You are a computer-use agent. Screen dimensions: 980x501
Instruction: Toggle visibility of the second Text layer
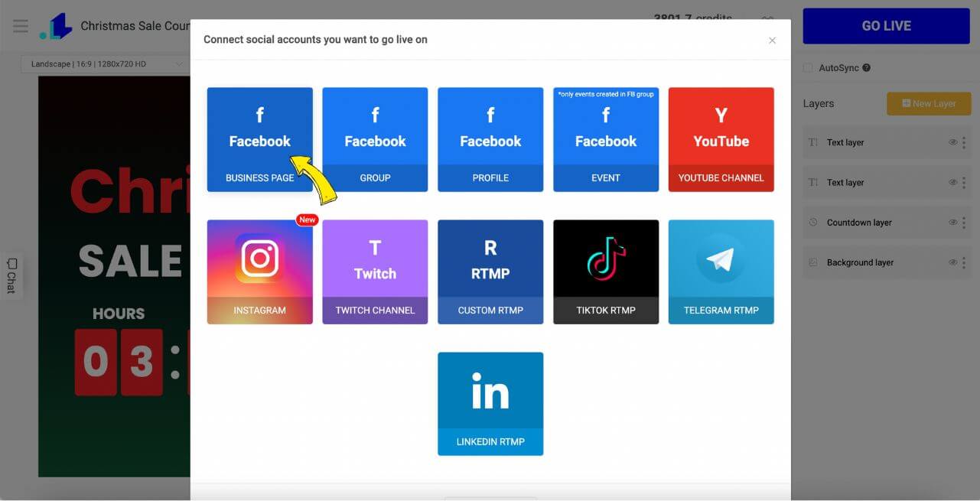point(953,182)
